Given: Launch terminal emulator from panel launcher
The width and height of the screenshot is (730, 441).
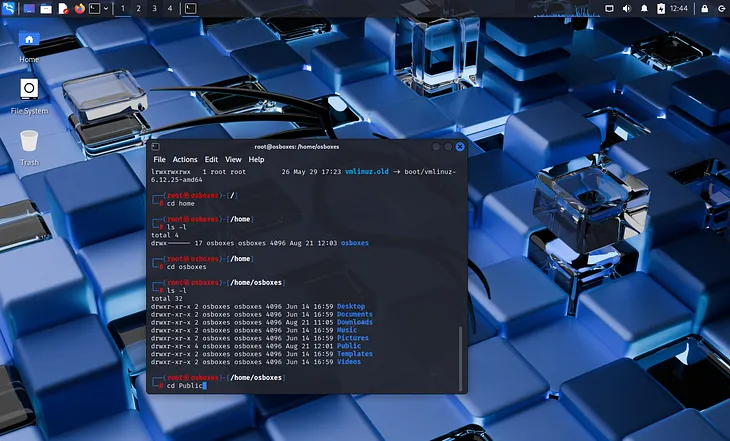Looking at the screenshot, I should pyautogui.click(x=95, y=8).
